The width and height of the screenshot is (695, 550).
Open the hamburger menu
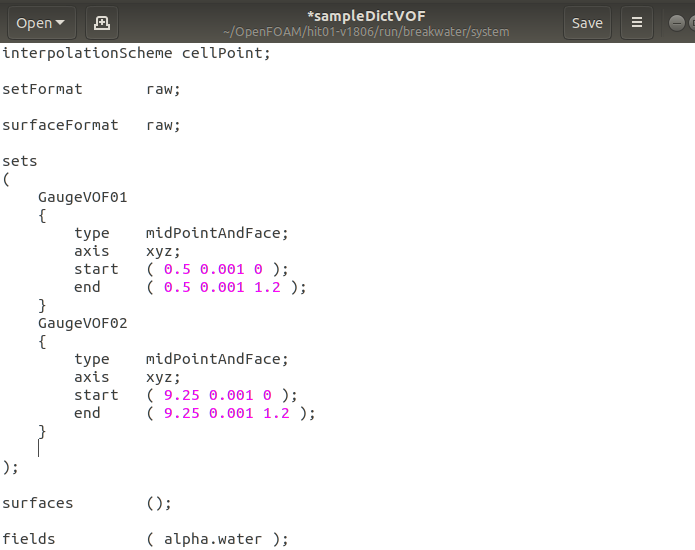636,22
